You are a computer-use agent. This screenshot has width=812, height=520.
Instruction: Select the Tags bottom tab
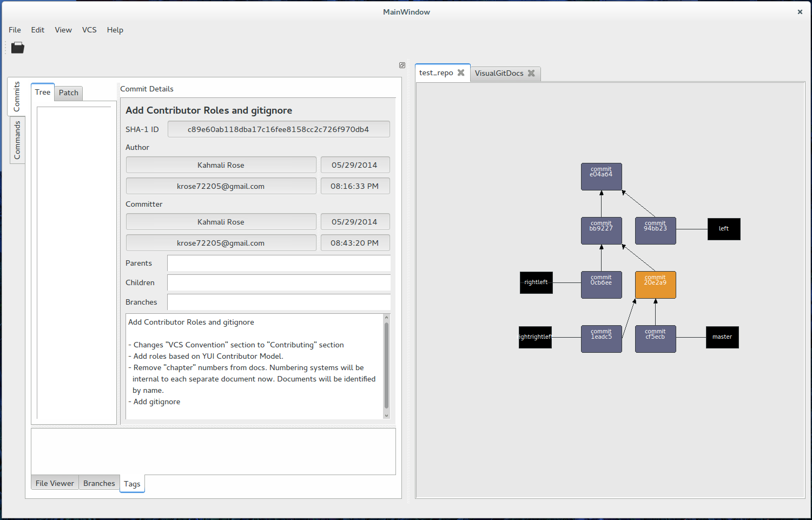pos(132,484)
